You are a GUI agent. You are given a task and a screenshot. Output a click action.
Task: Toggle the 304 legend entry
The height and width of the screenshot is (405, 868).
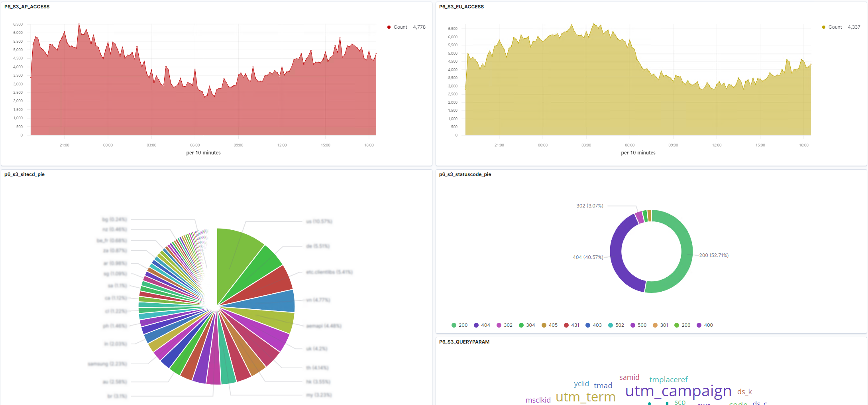527,325
